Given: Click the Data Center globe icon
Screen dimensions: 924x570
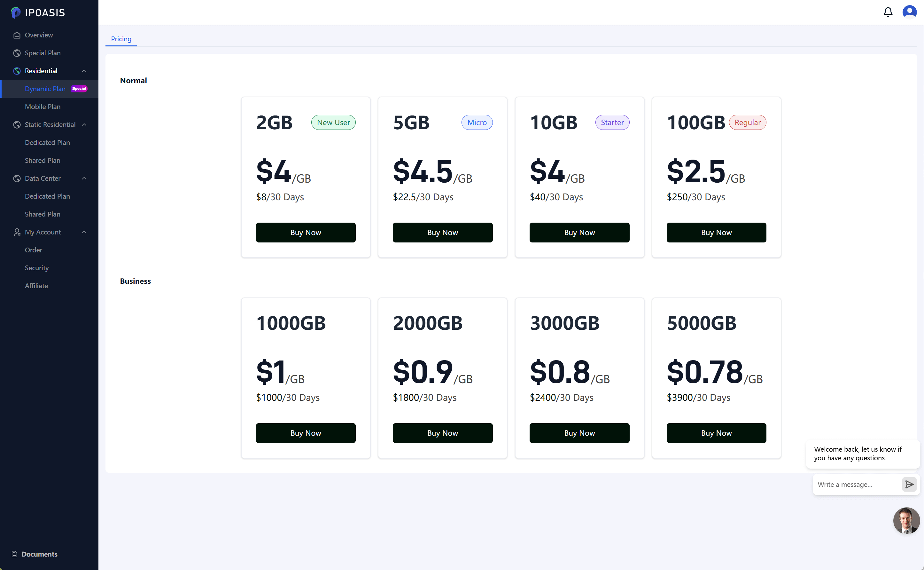Looking at the screenshot, I should [x=17, y=178].
